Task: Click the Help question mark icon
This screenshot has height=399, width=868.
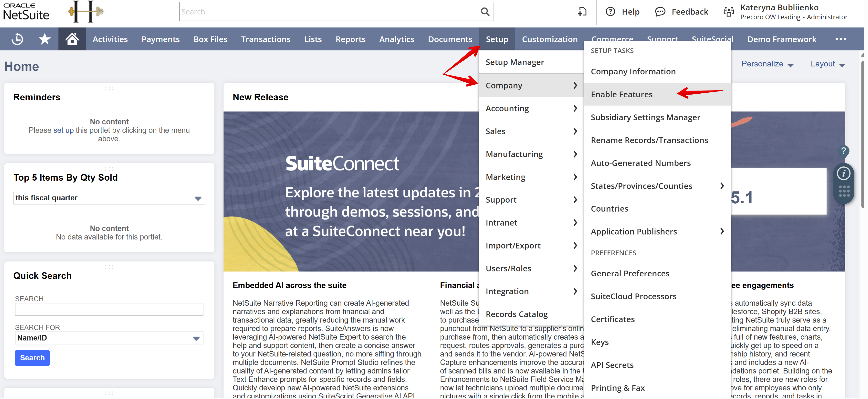Action: click(610, 12)
